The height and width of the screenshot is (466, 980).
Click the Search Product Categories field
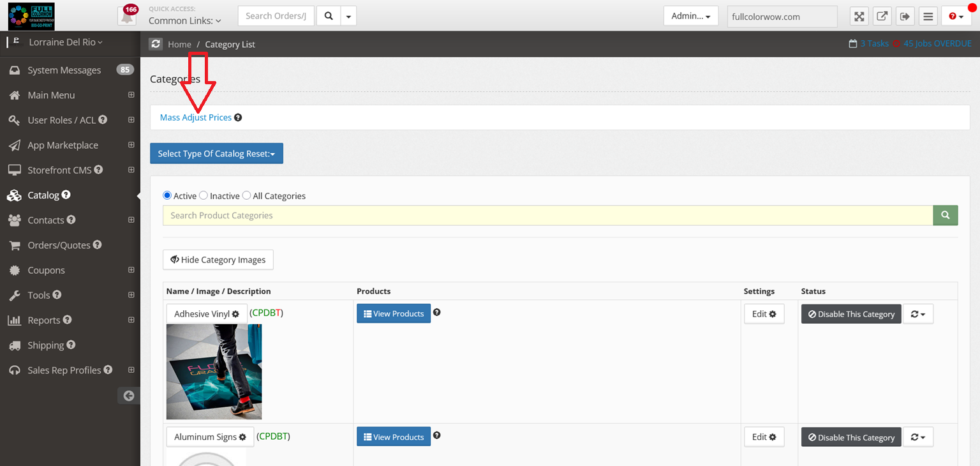click(x=547, y=216)
